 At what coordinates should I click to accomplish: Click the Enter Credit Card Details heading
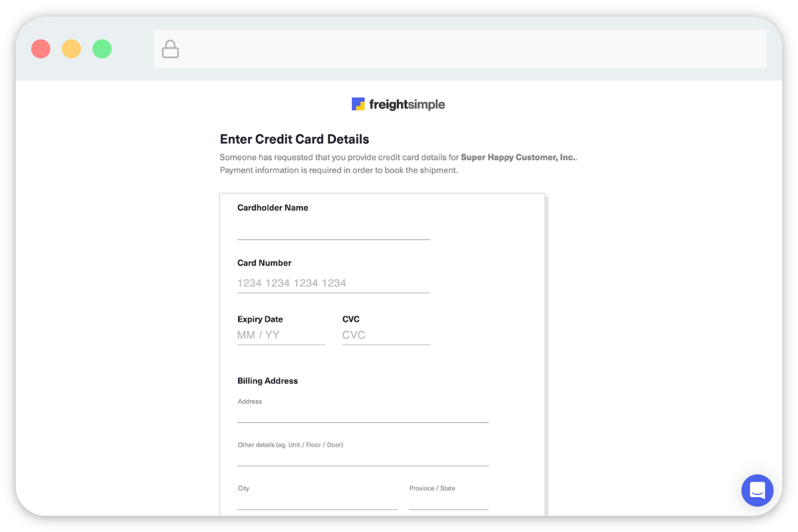[x=295, y=140]
